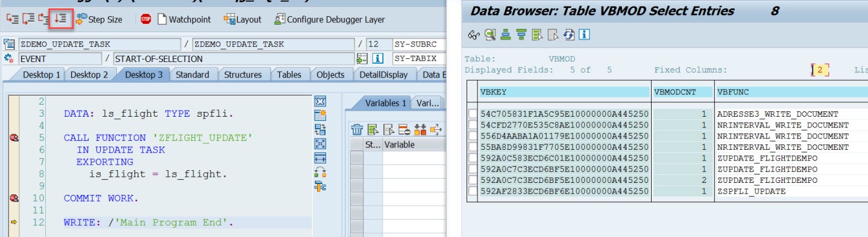868x237 pixels.
Task: Check row 54CFD2770E535C8AE checkbox
Action: pos(473,125)
